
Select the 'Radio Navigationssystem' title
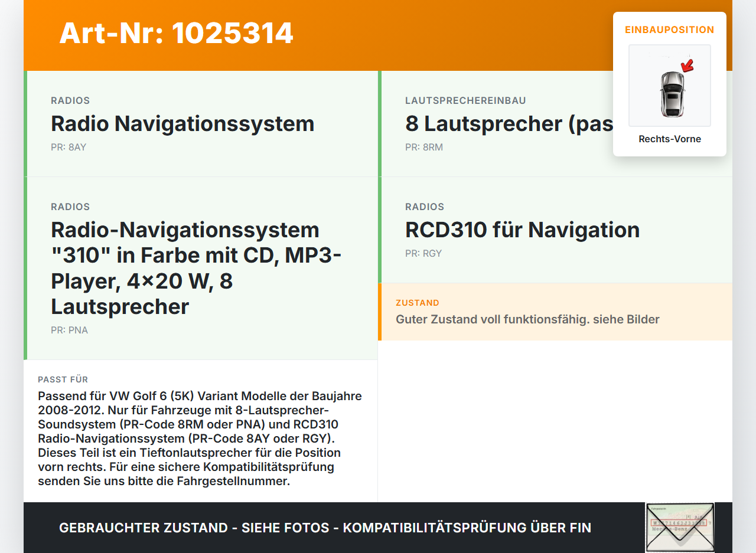(183, 123)
